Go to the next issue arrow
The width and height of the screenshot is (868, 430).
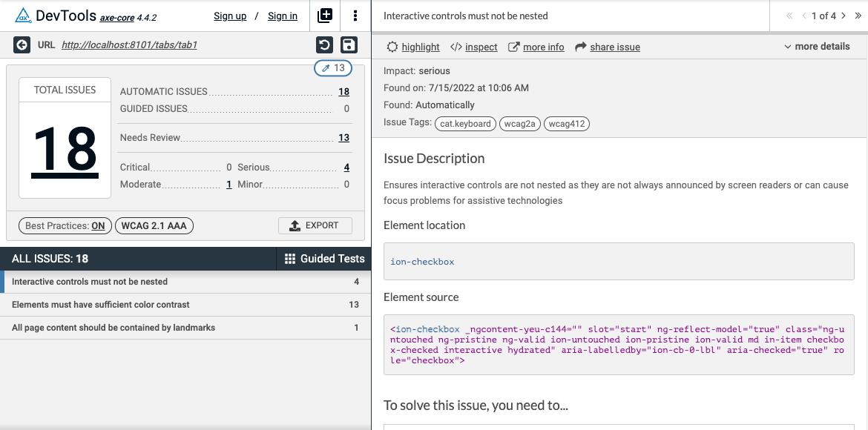tap(844, 16)
